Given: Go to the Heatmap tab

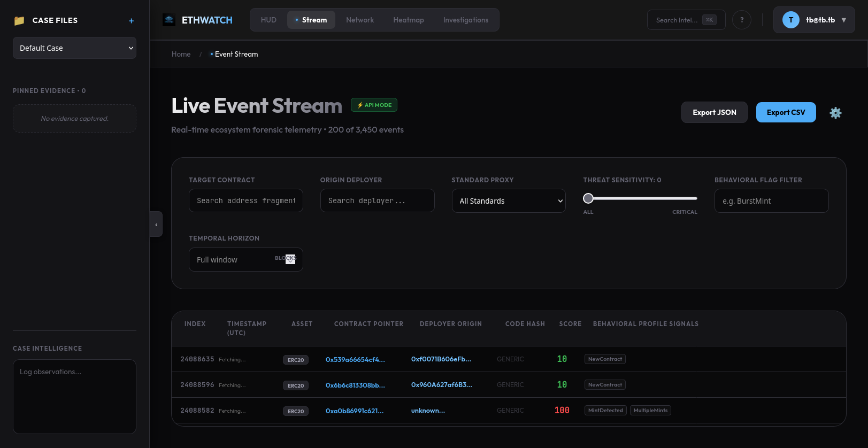Looking at the screenshot, I should [x=409, y=20].
